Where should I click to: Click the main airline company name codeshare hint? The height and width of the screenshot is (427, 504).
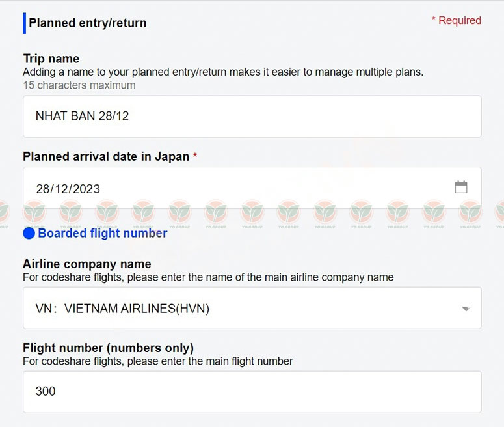click(x=208, y=277)
